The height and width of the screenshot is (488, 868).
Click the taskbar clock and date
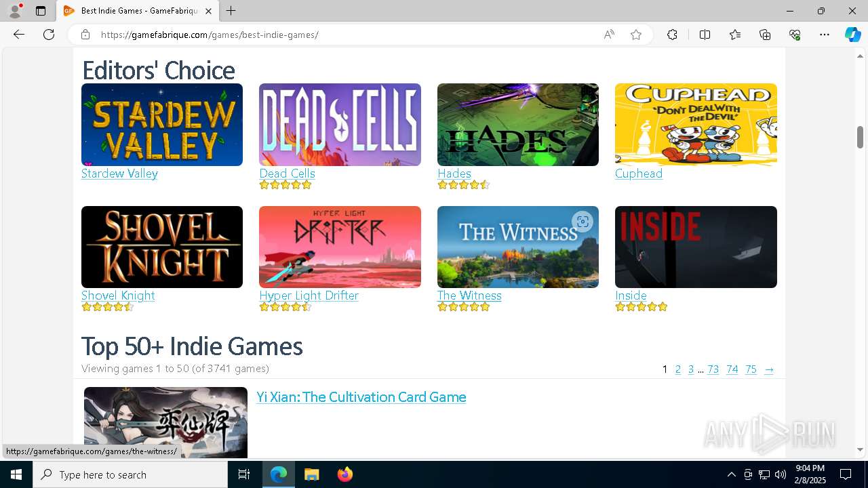tap(810, 474)
